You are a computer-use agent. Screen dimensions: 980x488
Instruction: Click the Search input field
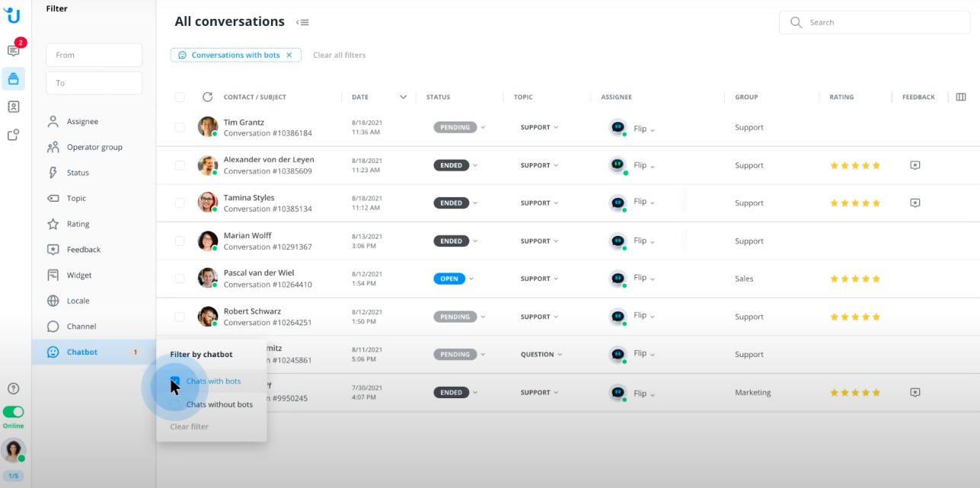coord(876,23)
